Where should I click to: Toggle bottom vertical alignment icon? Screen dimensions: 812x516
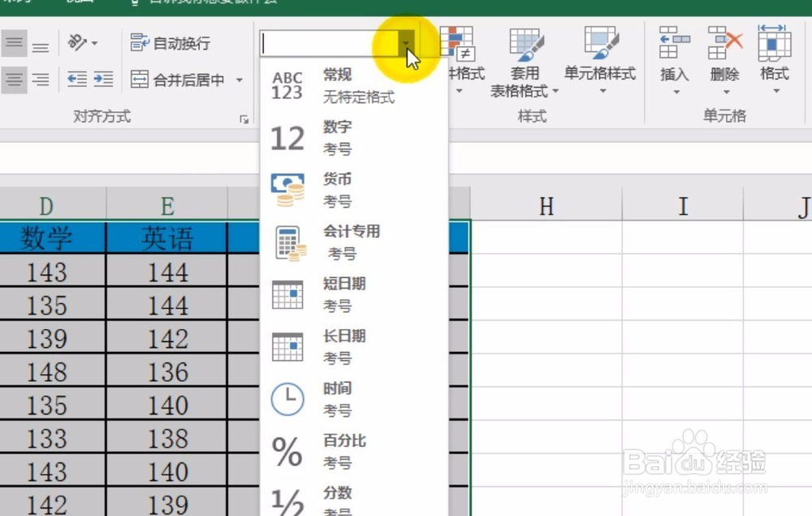click(x=41, y=45)
